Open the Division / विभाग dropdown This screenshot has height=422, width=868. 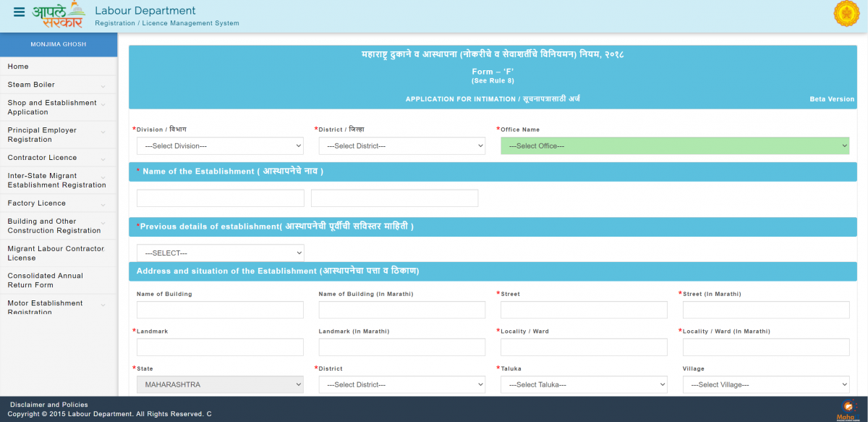click(x=220, y=145)
